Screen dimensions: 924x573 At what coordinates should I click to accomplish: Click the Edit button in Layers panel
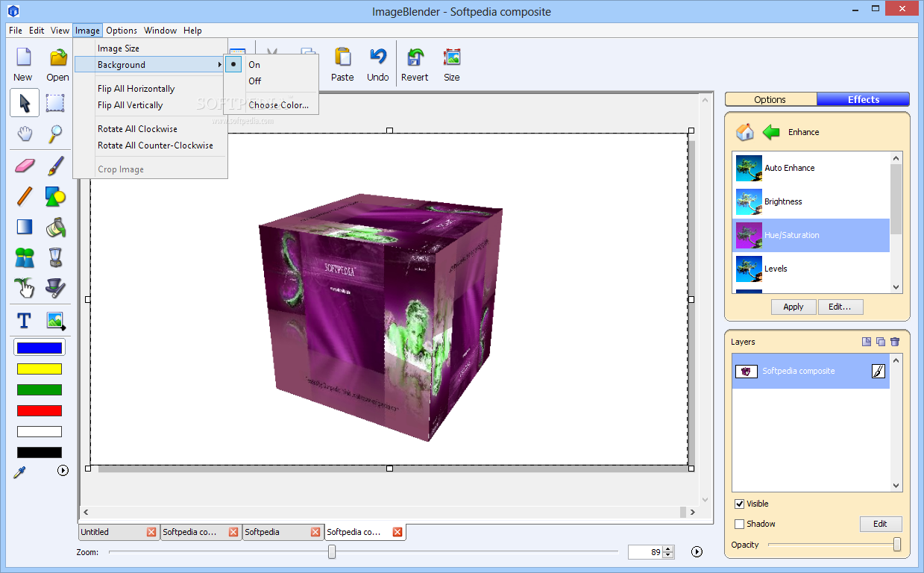[881, 524]
